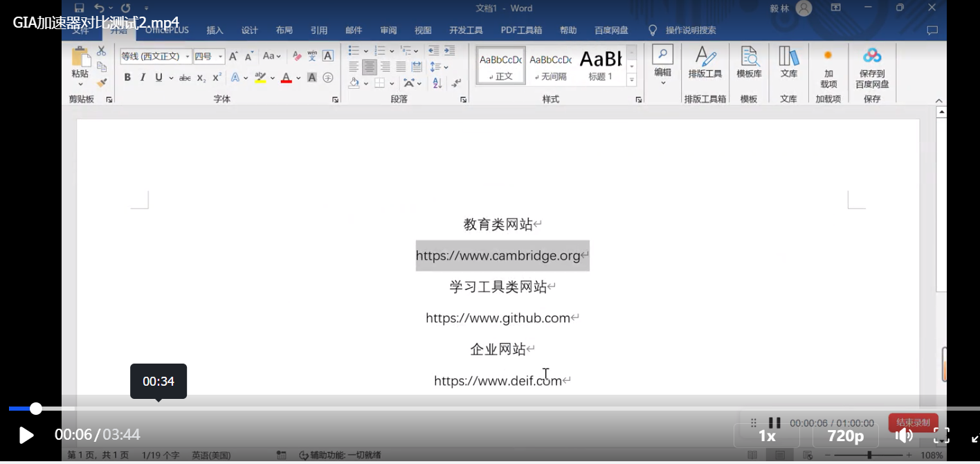Toggle bulleted list
The height and width of the screenshot is (464, 980).
coord(354,51)
